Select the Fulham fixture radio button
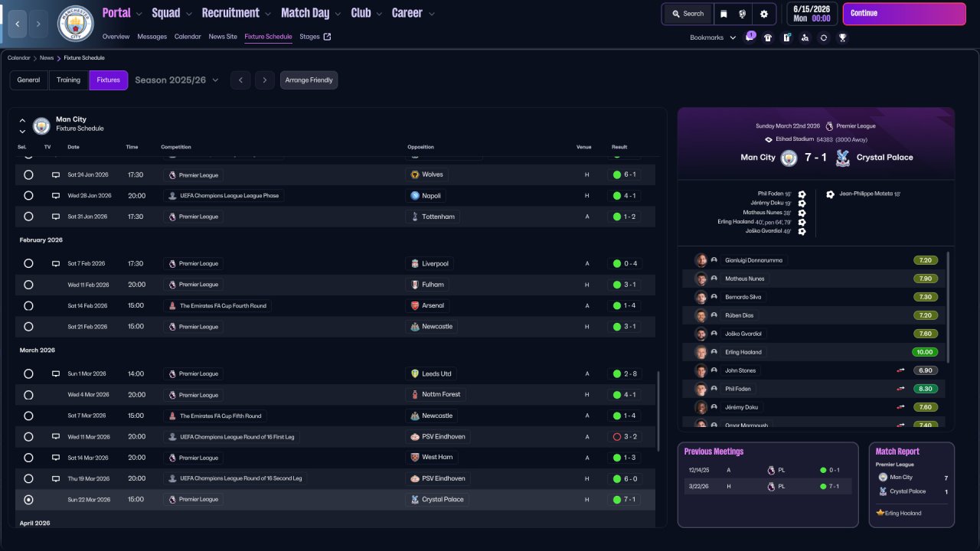This screenshot has height=551, width=980. pyautogui.click(x=28, y=285)
